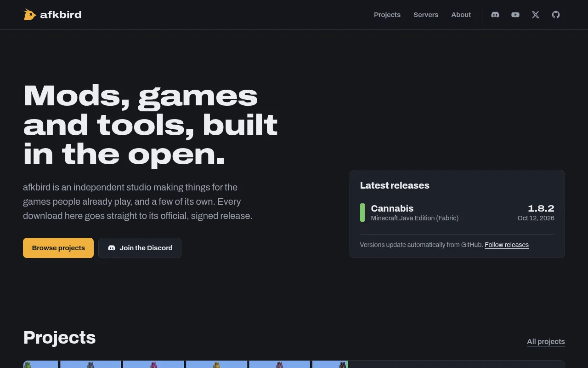Go to the Servers nav item
588x368 pixels.
click(426, 15)
